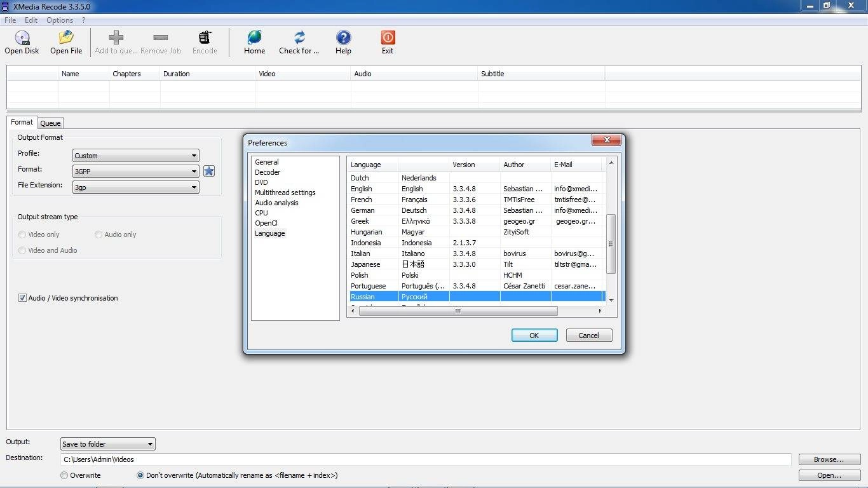Click the Open Disk toolbar icon
Screen dimensions: 868x488
pos(22,37)
